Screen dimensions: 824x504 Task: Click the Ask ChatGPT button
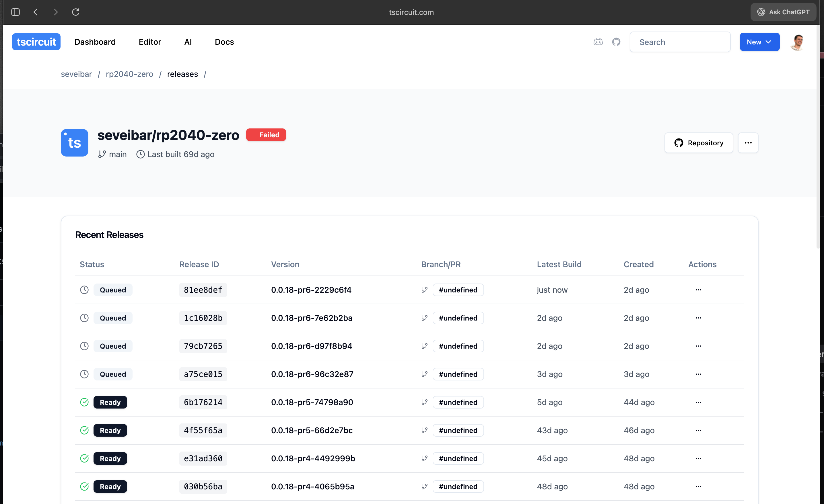click(783, 12)
